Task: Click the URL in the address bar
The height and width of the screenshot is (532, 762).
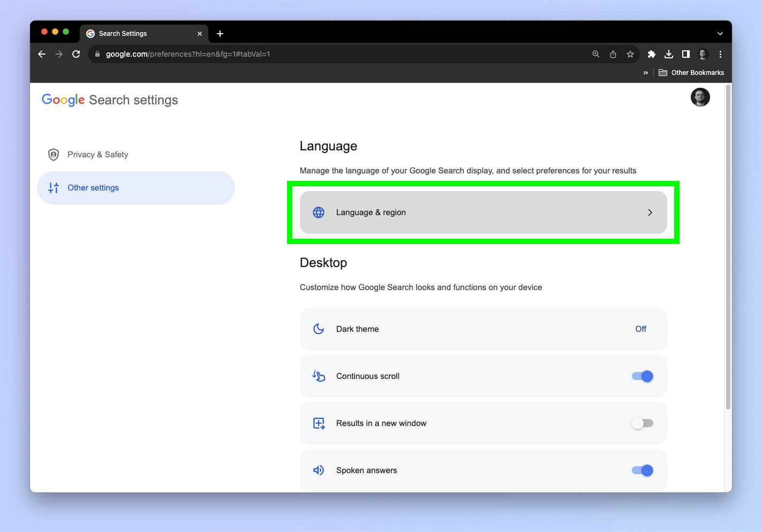Action: click(x=188, y=54)
